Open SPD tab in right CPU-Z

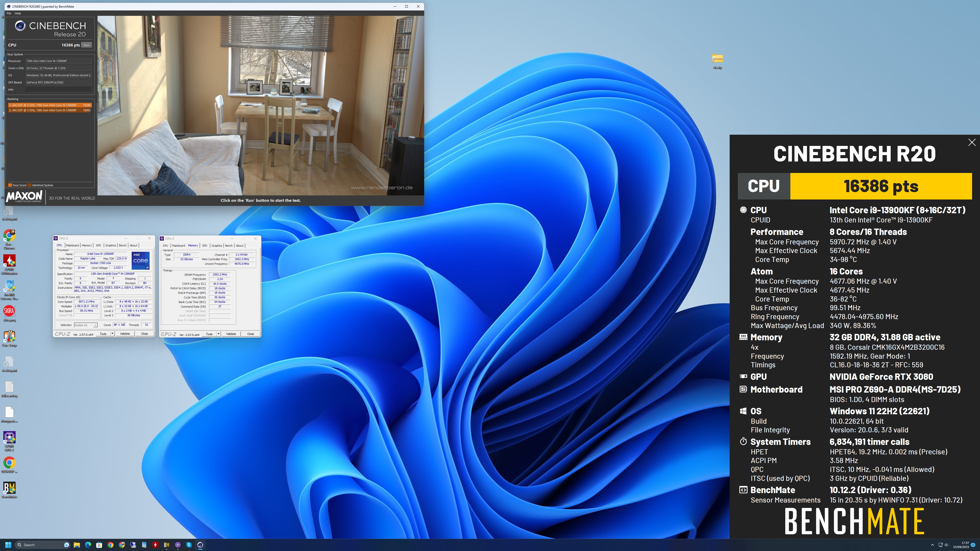click(205, 246)
